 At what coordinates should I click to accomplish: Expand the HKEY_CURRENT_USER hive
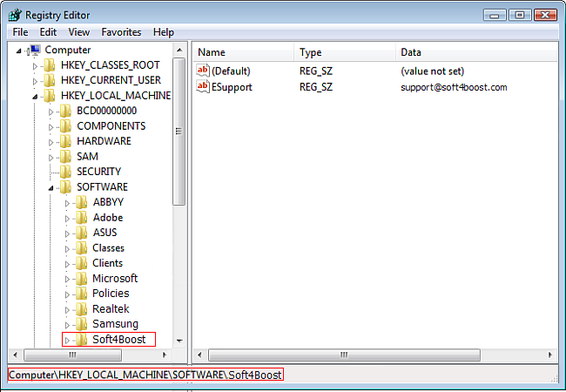35,81
